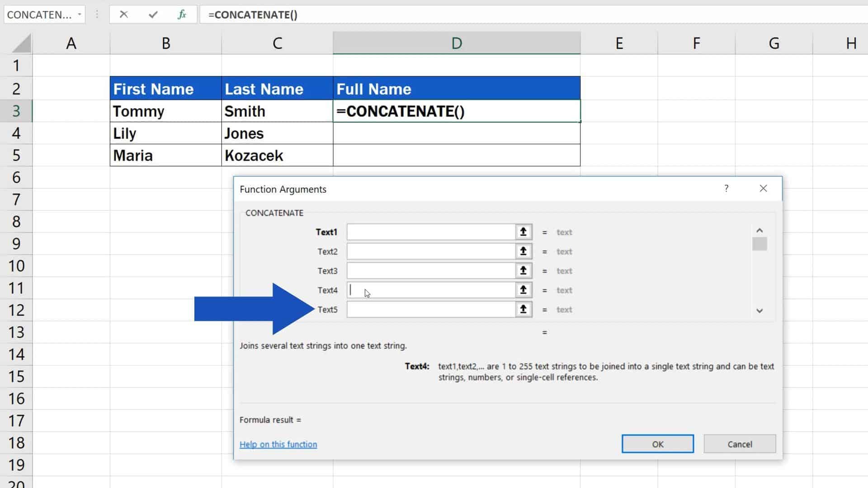Click inside the Text5 input field
The image size is (868, 488).
[429, 309]
